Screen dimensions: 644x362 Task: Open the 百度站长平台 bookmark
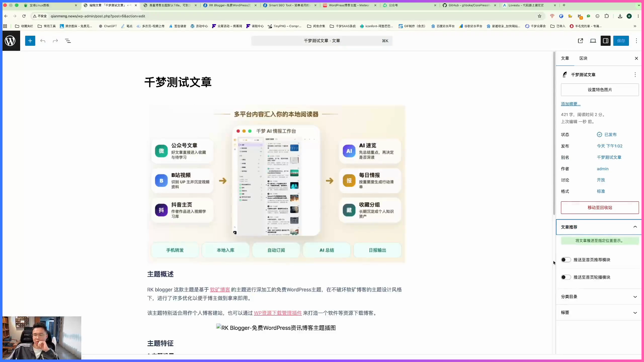(443, 26)
